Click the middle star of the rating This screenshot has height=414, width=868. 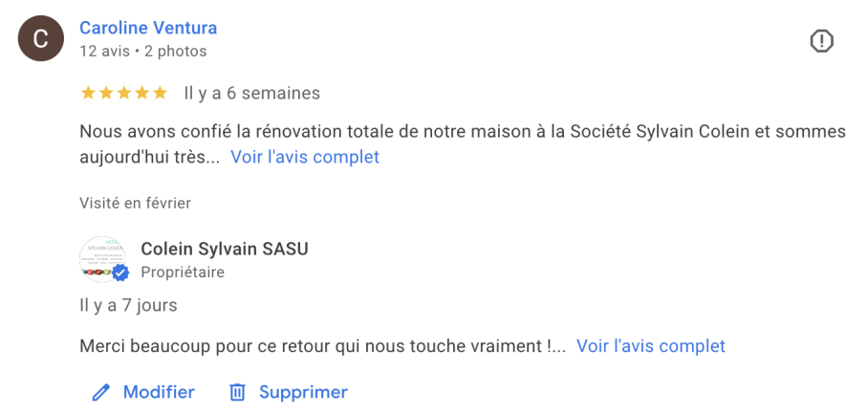[124, 94]
